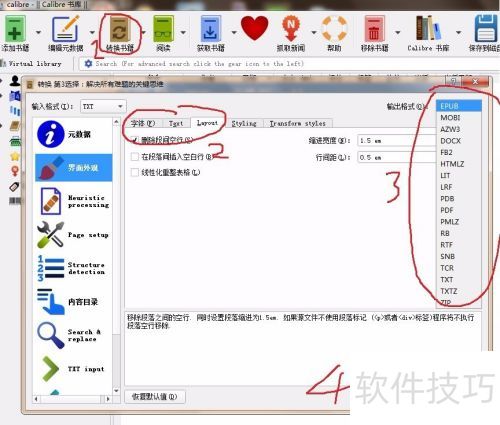Click the Remove books trash icon

point(374,29)
